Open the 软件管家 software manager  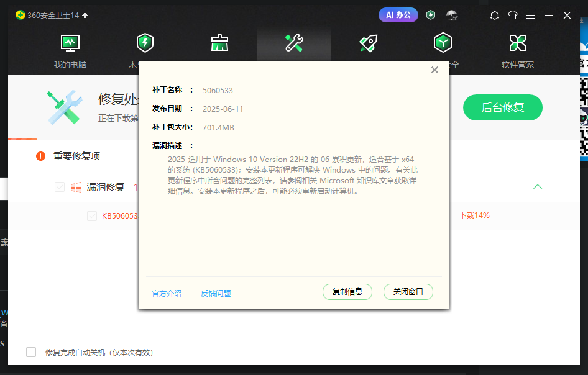point(517,42)
